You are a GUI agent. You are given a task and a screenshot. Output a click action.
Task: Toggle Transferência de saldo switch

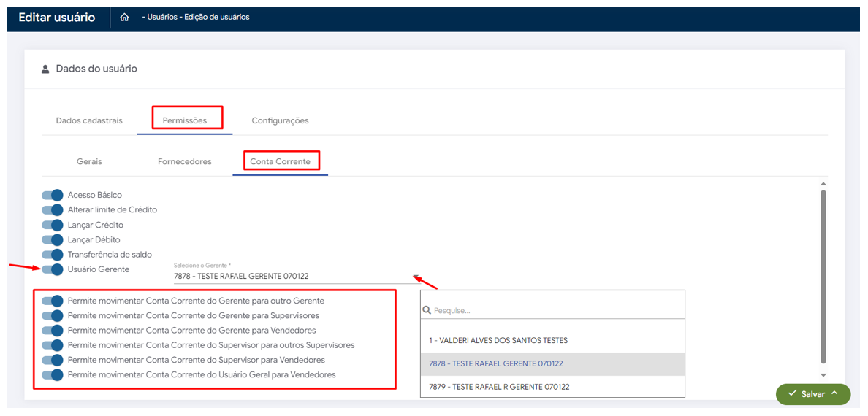click(x=53, y=255)
